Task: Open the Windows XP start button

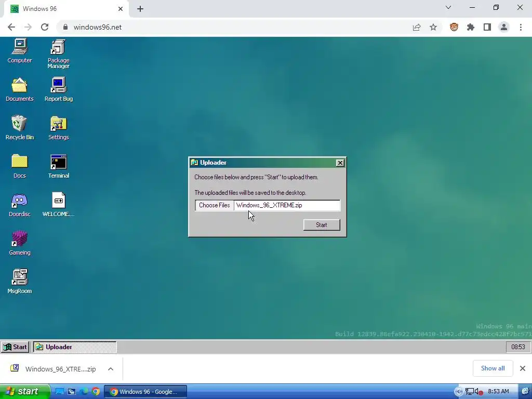Action: (x=24, y=392)
